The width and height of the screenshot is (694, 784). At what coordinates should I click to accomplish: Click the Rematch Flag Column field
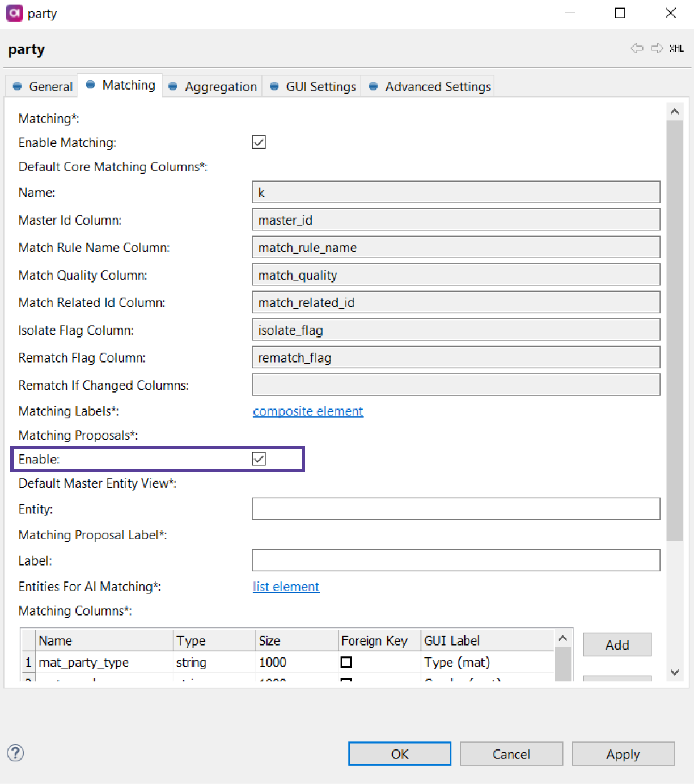[x=456, y=357]
